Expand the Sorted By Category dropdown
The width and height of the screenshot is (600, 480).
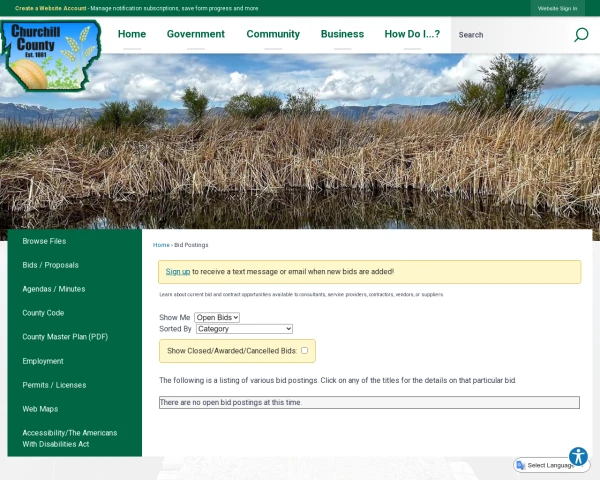(x=244, y=329)
